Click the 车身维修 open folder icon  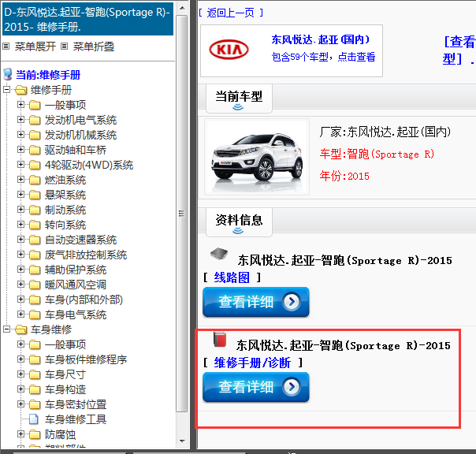[x=21, y=329]
